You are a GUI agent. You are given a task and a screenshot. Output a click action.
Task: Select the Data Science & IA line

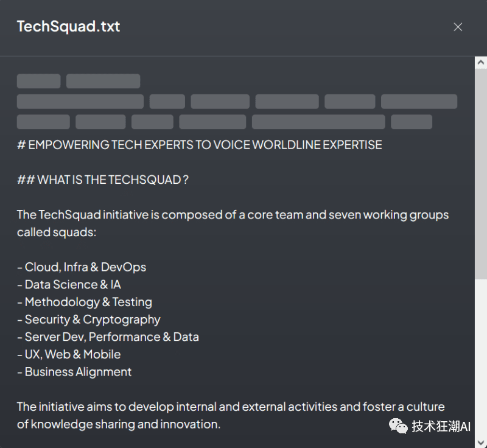[x=69, y=284]
